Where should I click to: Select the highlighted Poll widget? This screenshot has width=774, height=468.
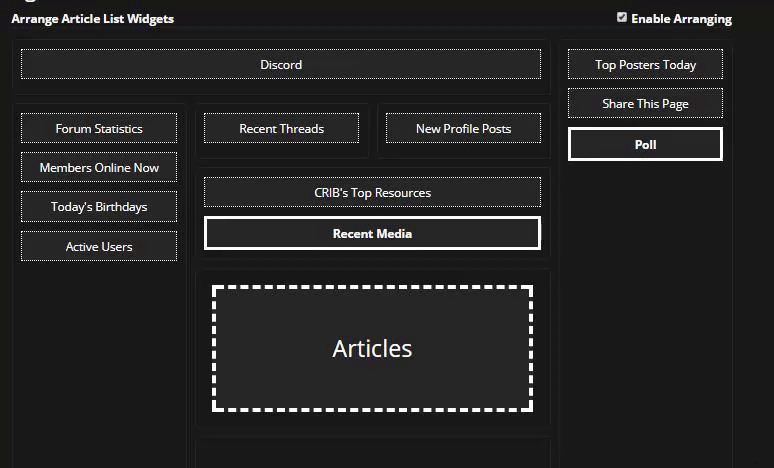point(645,145)
